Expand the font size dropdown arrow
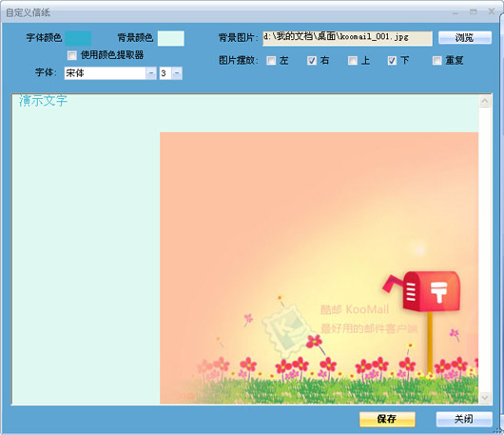Viewport: 504px width, 435px height. pyautogui.click(x=177, y=73)
